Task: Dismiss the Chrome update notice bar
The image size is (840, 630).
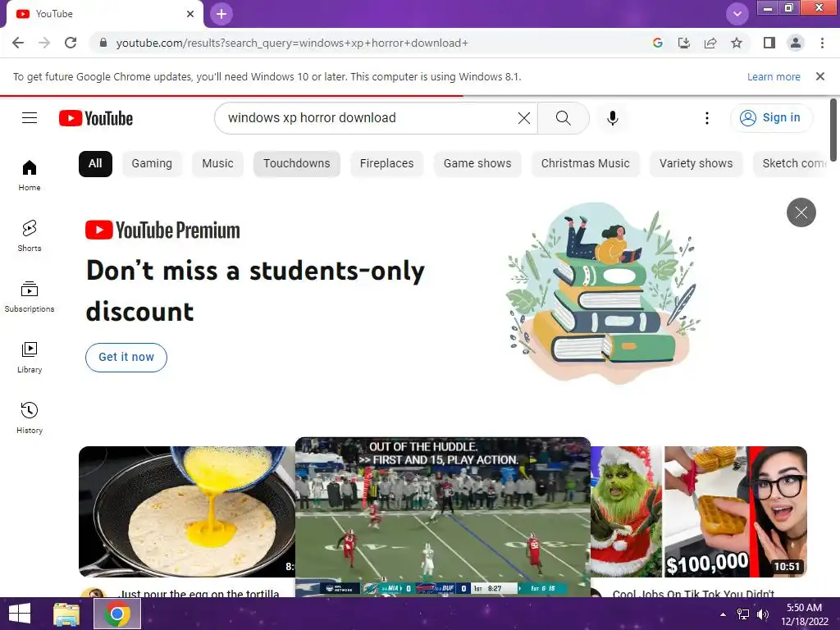Action: click(x=819, y=76)
